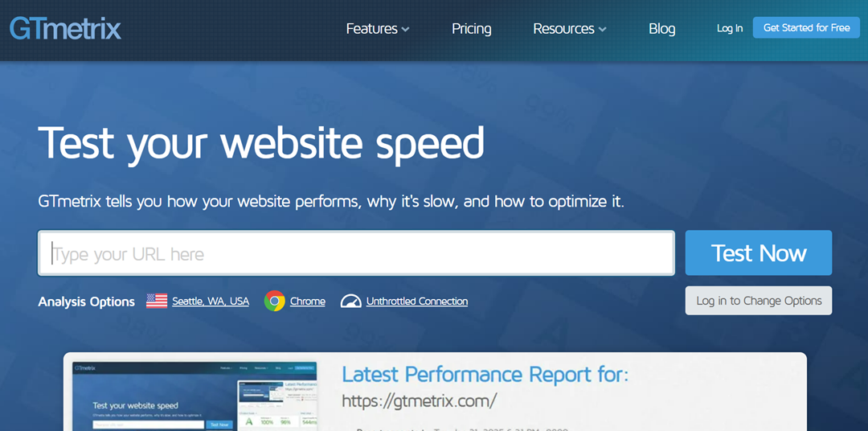The width and height of the screenshot is (868, 431).
Task: Click the https://gtmetrix.com/ report URL
Action: [x=419, y=400]
